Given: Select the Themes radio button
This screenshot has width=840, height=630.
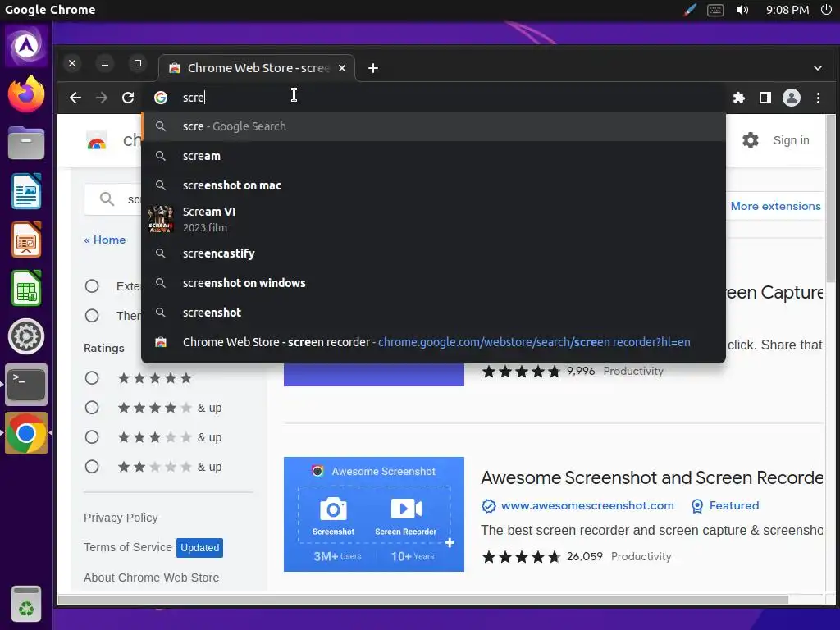Looking at the screenshot, I should (x=92, y=316).
